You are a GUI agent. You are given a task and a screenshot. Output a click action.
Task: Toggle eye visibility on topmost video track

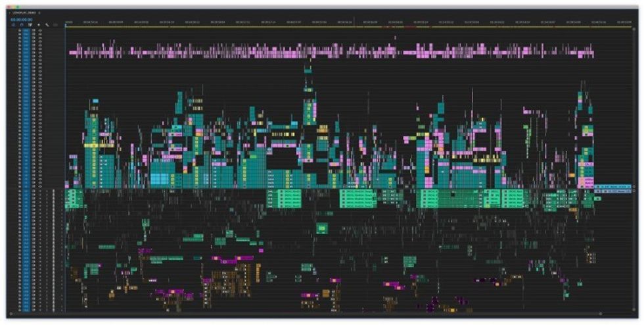40,30
